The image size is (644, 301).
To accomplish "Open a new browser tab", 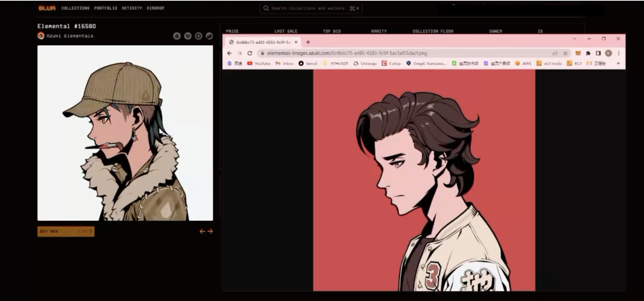I will (x=308, y=42).
